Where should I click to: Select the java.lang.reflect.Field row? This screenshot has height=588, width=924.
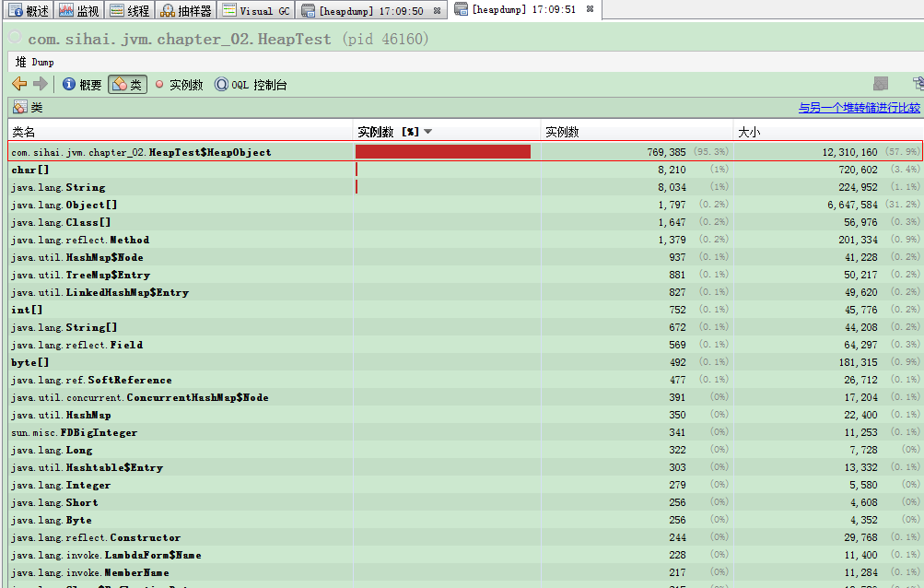coord(465,345)
